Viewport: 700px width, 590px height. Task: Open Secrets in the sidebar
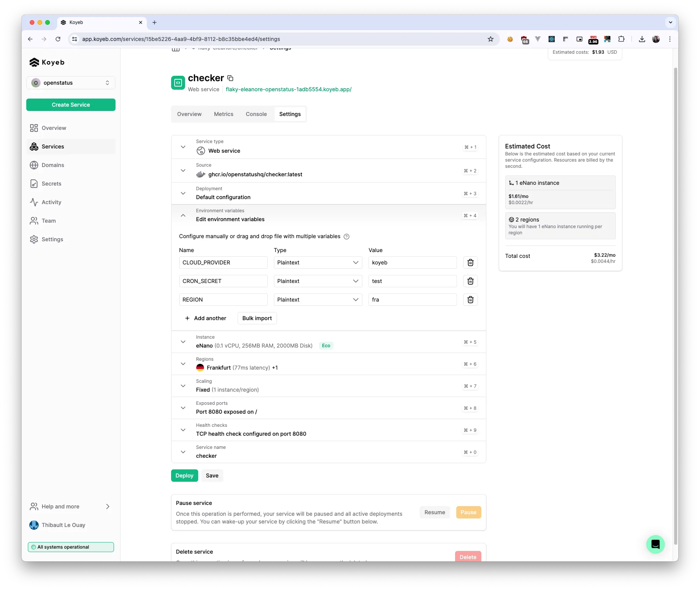click(51, 184)
